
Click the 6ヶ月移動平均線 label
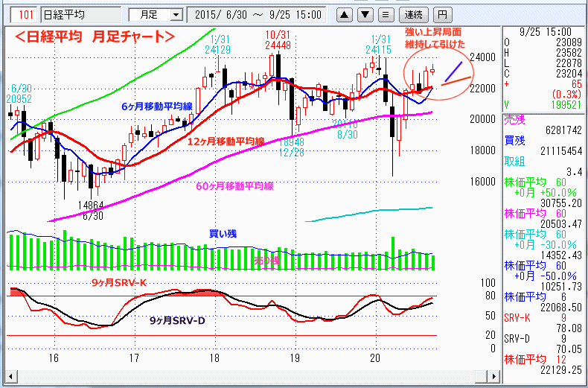tap(157, 106)
